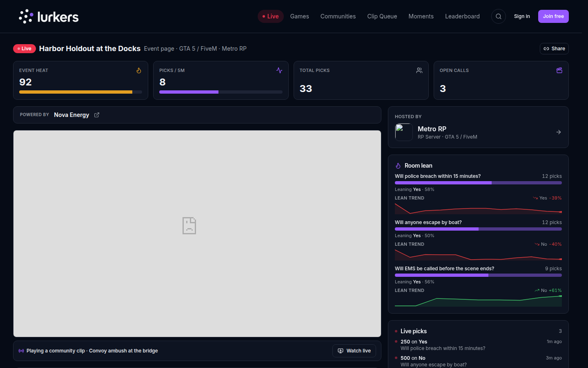The height and width of the screenshot is (368, 588).
Task: Click the pulse icon in Picks / 5M card
Action: coord(279,70)
